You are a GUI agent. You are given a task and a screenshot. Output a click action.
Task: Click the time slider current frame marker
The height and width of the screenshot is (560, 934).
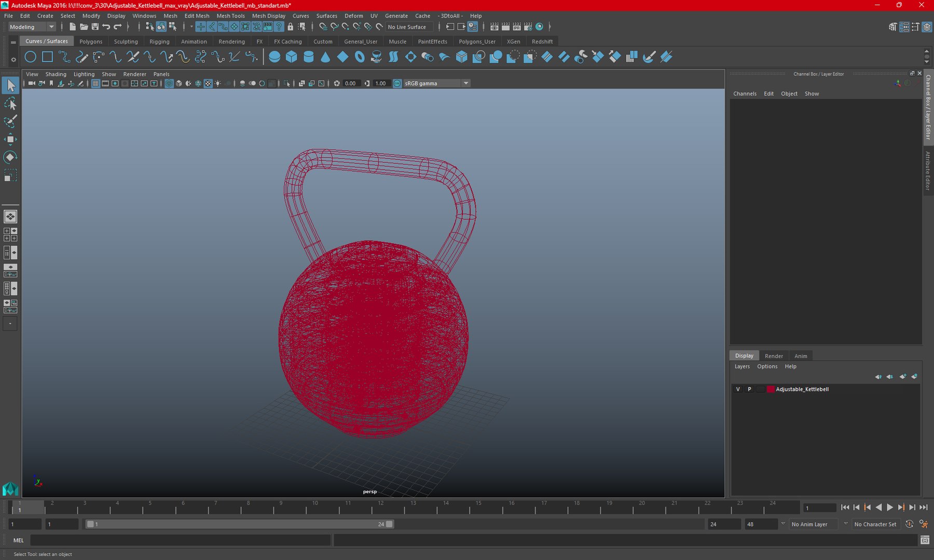coord(28,508)
